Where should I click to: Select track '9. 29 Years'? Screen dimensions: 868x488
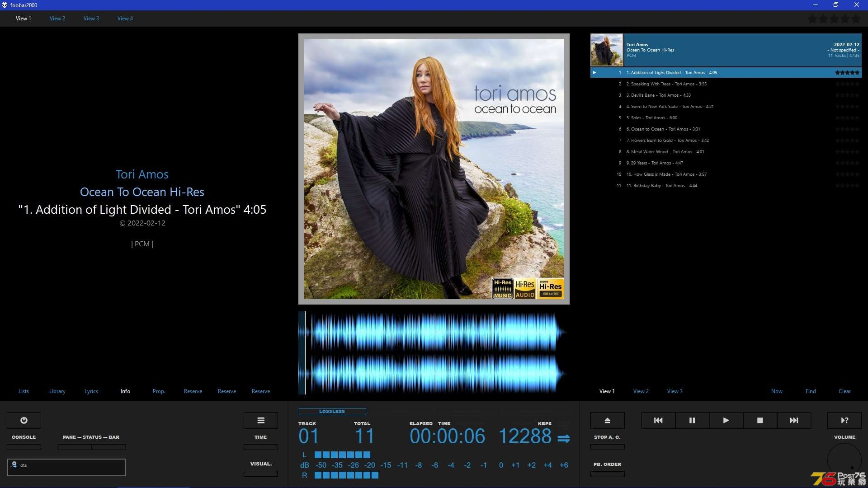726,163
